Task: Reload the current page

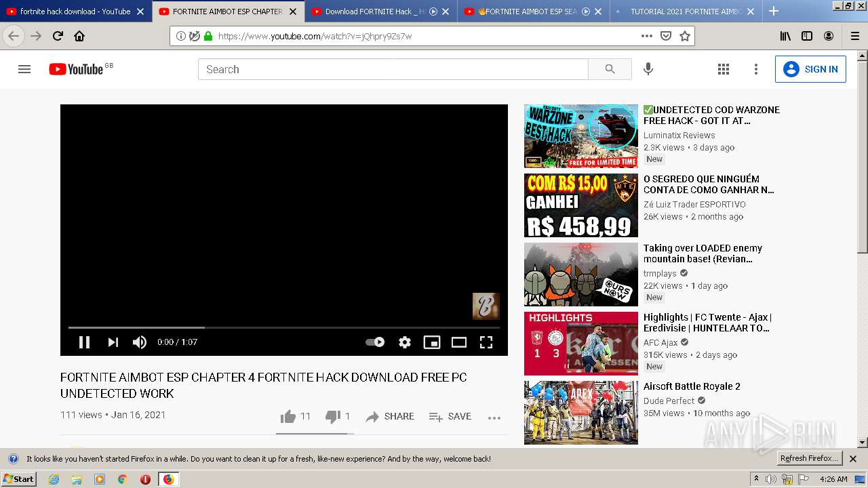Action: coord(58,36)
